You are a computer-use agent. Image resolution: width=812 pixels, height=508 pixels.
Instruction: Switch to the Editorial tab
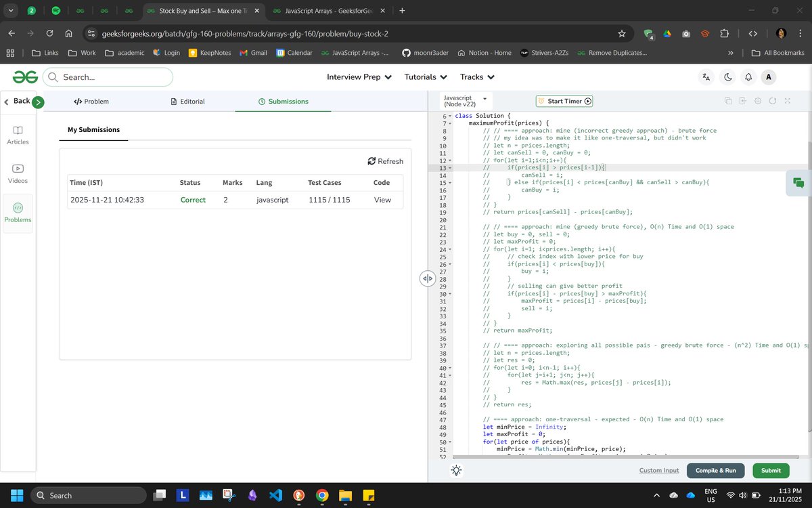point(187,102)
